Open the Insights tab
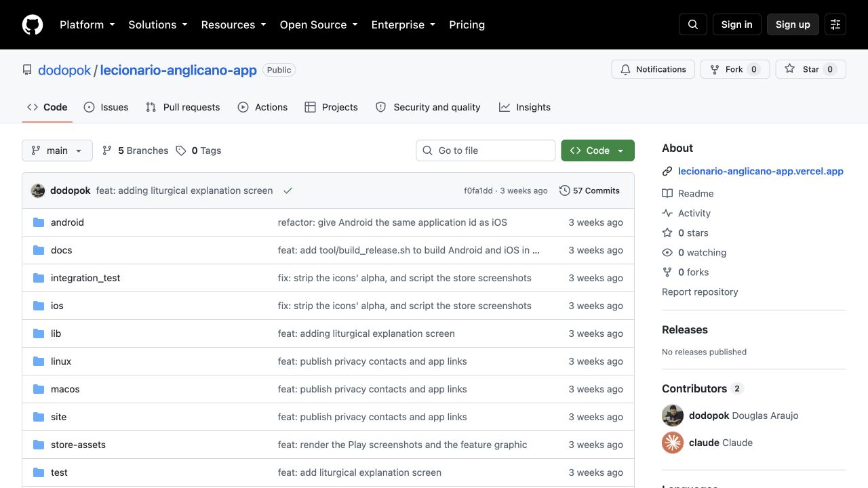This screenshot has height=488, width=868. pos(525,107)
